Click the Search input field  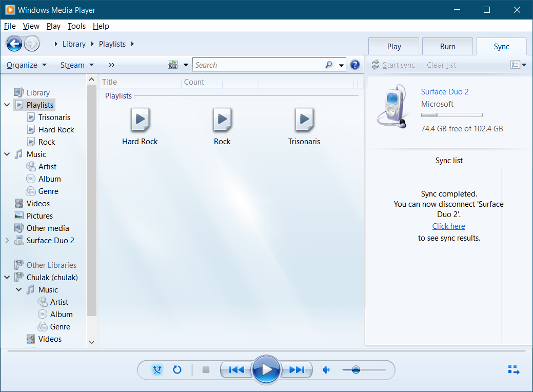pos(259,65)
